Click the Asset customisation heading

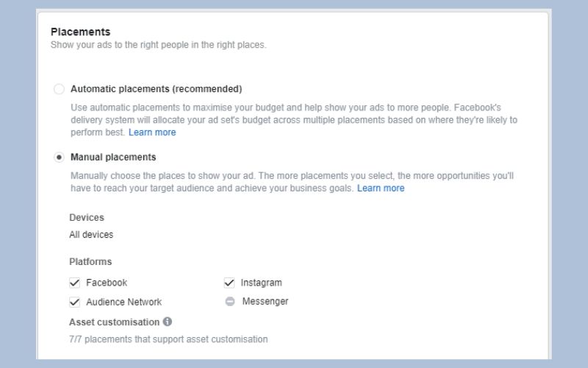(115, 322)
